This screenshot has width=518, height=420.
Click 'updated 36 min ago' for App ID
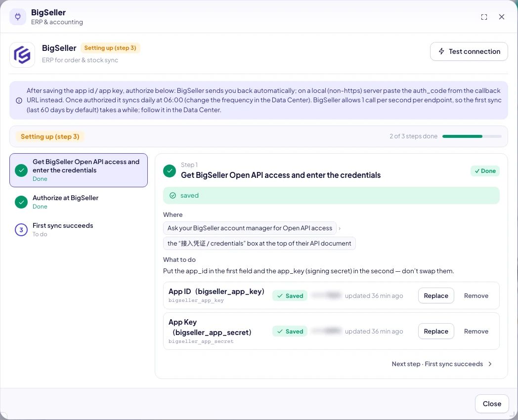(x=374, y=296)
